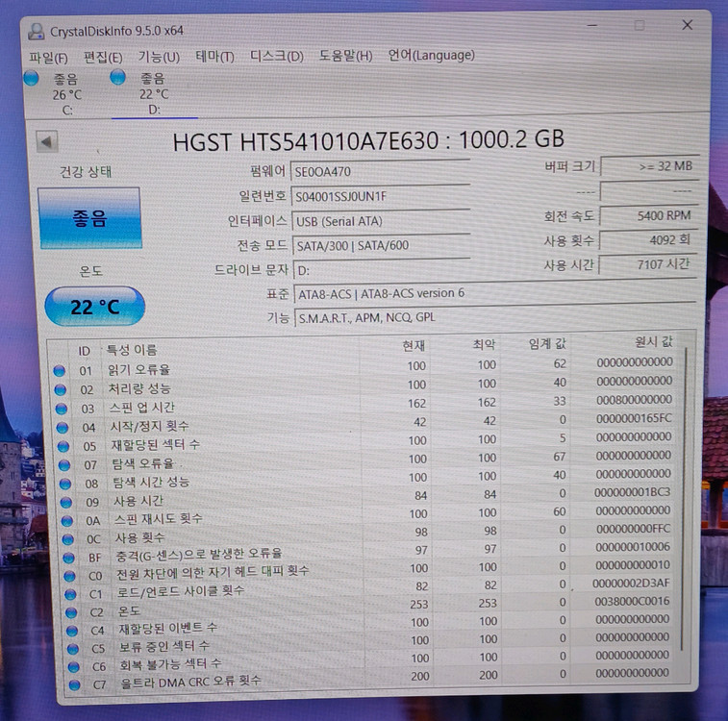728x721 pixels.
Task: Click the buffer size value >= 32 MB
Action: [649, 166]
